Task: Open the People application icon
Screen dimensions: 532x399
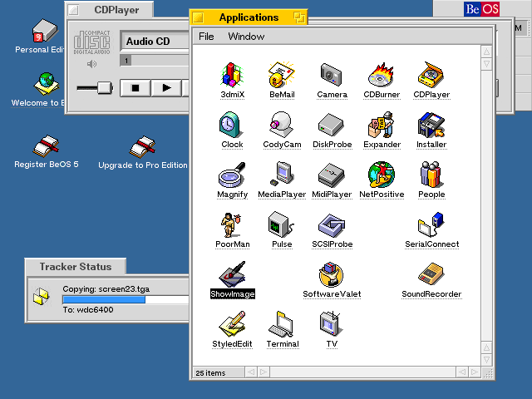Action: point(431,175)
